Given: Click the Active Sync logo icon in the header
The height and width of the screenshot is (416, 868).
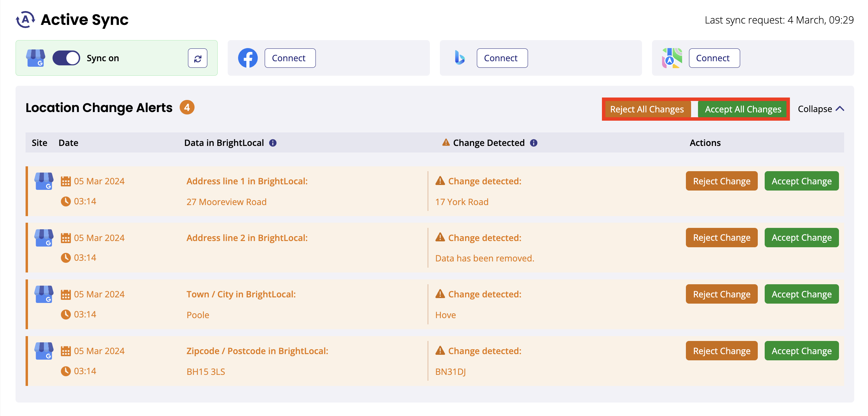Looking at the screenshot, I should coord(24,19).
